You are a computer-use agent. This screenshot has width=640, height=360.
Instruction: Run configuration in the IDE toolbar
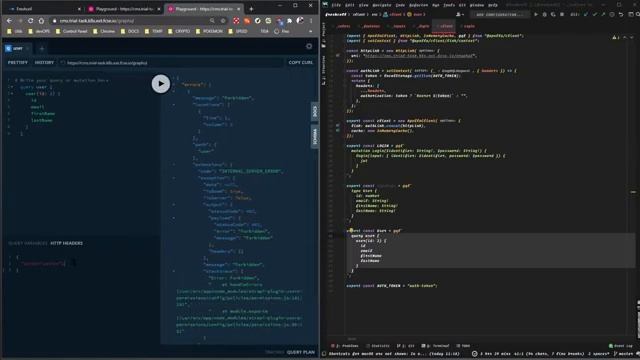pos(536,14)
